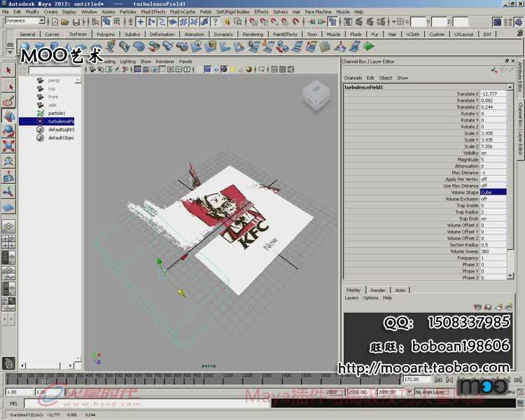Viewport: 525px width, 420px height.
Task: Switch to the Dynamics shelf tab
Action: 223,34
